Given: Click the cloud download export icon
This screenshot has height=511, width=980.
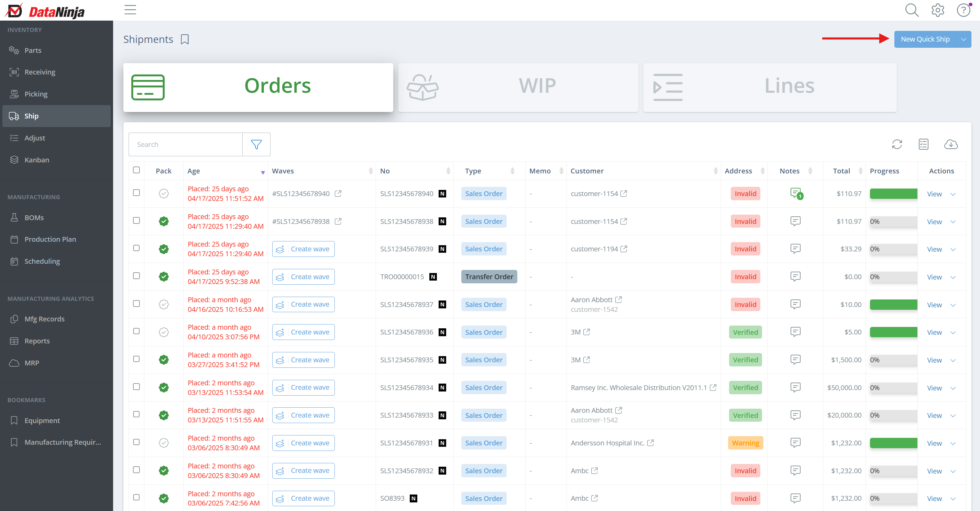Looking at the screenshot, I should point(950,145).
